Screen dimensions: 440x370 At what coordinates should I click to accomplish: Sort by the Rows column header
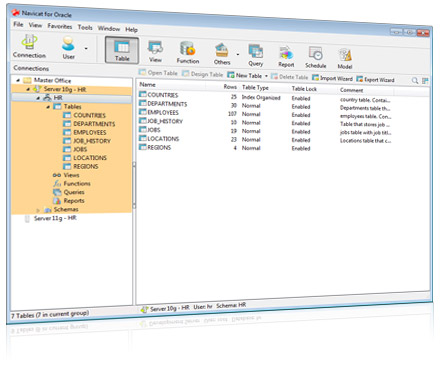[230, 87]
